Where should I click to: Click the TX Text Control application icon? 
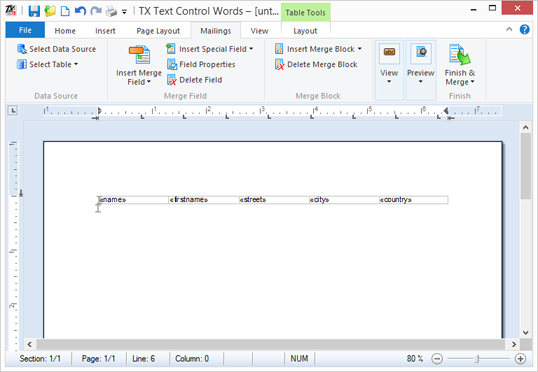pos(11,11)
